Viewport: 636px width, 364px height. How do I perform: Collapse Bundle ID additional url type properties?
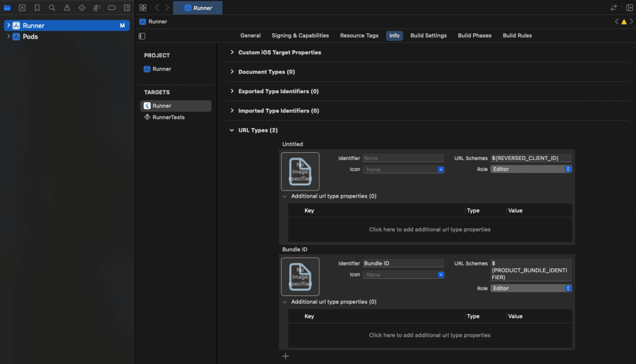[x=285, y=302]
